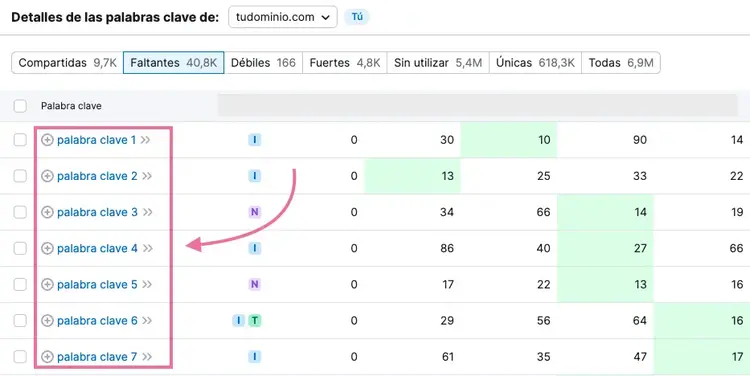This screenshot has width=750, height=376.
Task: Click intent badge I for palabra clave 7
Action: click(x=254, y=357)
